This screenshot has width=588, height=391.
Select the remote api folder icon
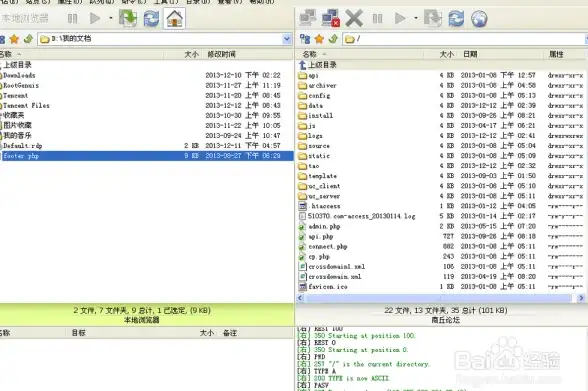(302, 75)
